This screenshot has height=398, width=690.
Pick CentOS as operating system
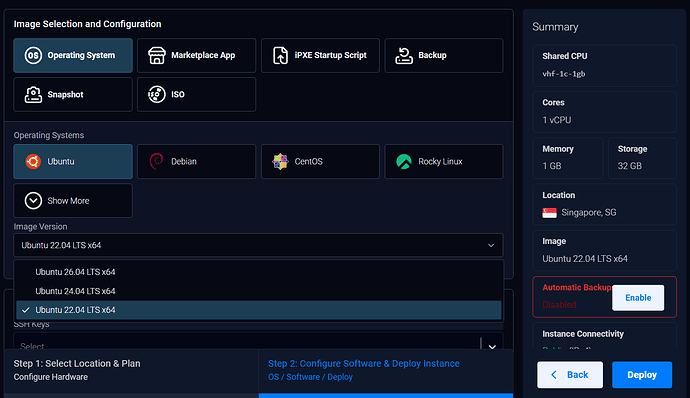click(x=320, y=162)
